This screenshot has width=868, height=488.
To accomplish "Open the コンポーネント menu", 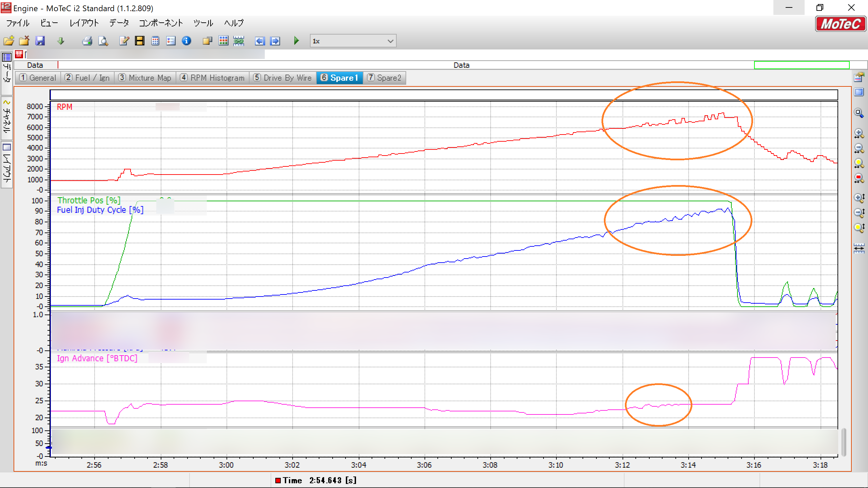I will 161,23.
